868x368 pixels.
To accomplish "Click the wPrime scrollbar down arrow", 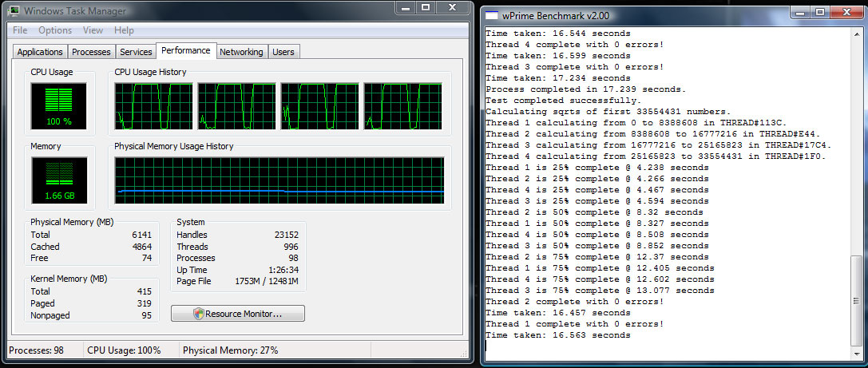I will pos(858,354).
